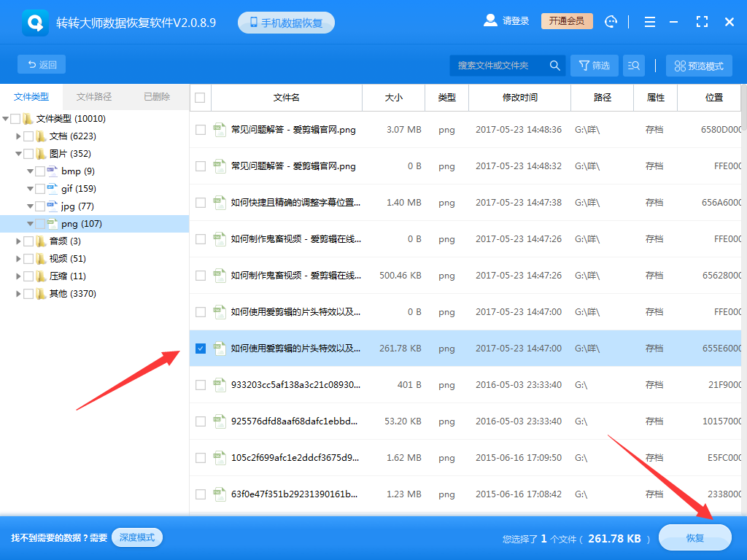
Task: Switch to 预览模式 preview mode
Action: point(699,66)
